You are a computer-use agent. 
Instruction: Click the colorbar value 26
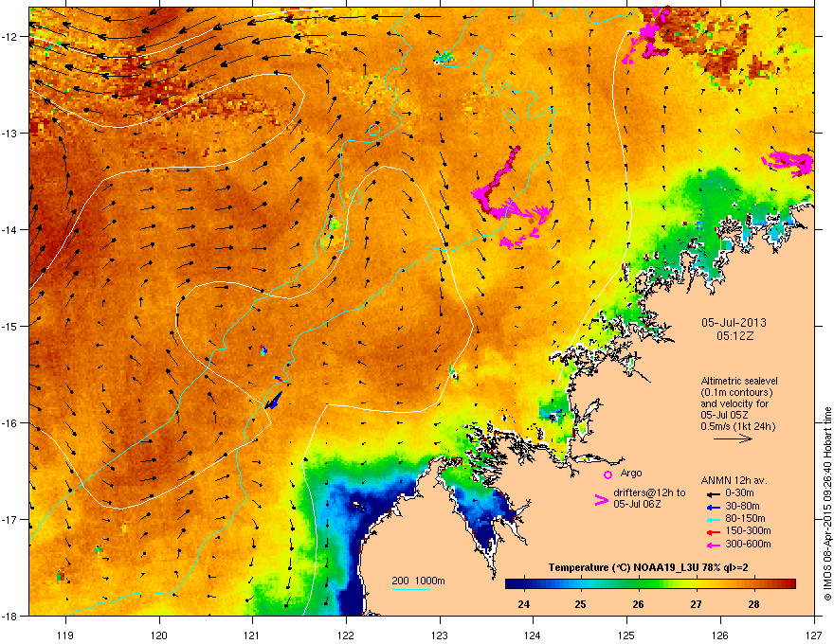click(638, 604)
